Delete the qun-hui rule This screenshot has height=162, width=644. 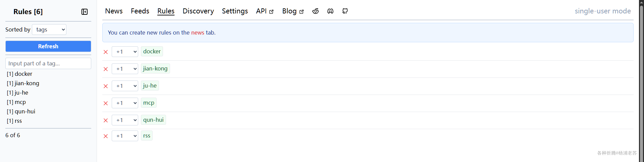tap(106, 120)
